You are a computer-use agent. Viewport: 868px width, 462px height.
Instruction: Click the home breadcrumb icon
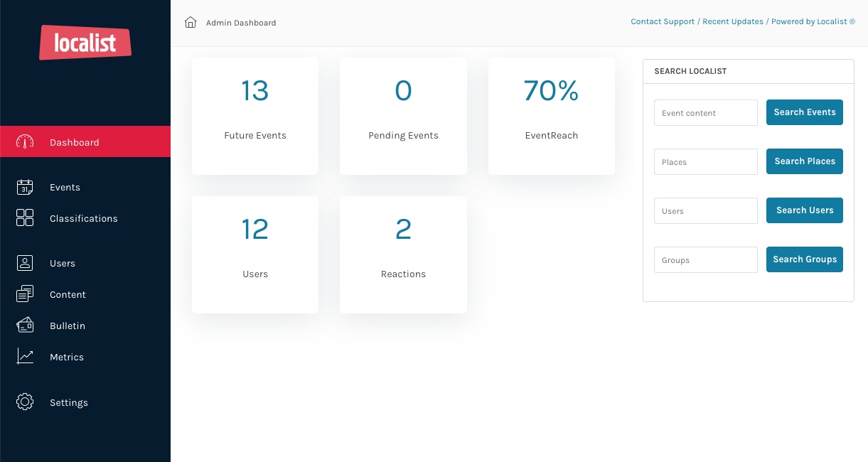(x=190, y=22)
